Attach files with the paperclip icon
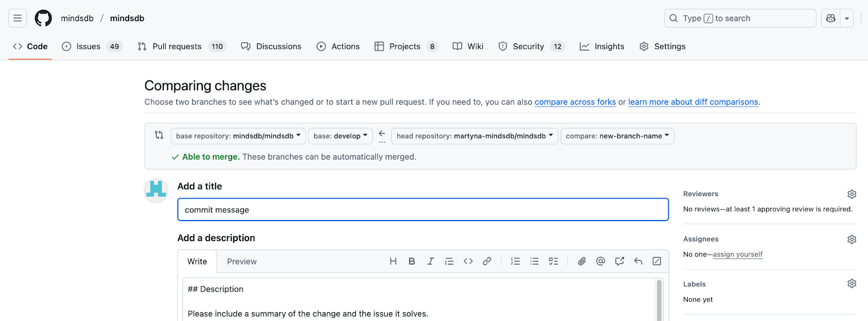 pos(582,261)
